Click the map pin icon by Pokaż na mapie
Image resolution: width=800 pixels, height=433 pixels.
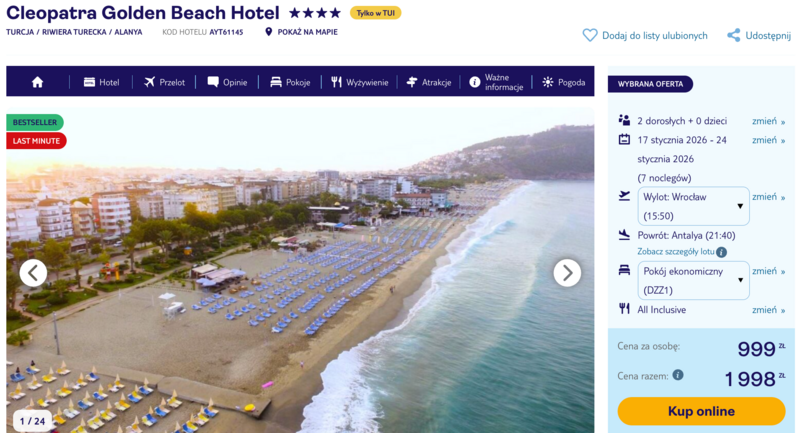[x=269, y=32]
